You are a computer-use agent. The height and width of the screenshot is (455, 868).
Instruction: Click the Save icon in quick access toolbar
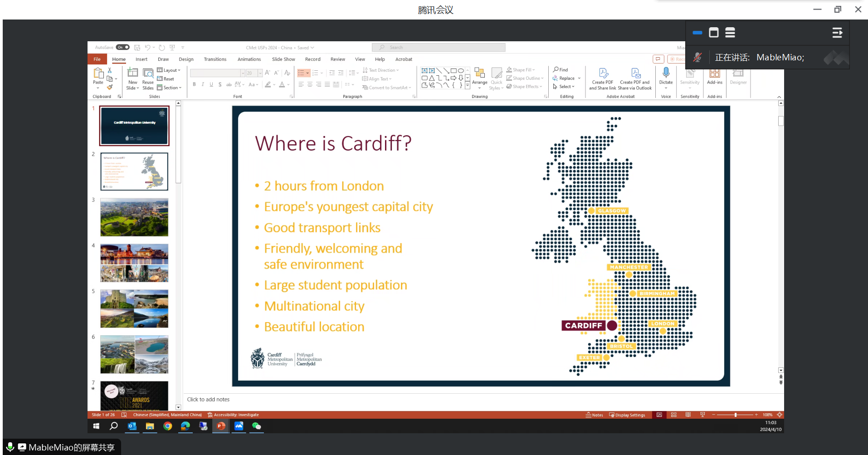click(x=137, y=47)
